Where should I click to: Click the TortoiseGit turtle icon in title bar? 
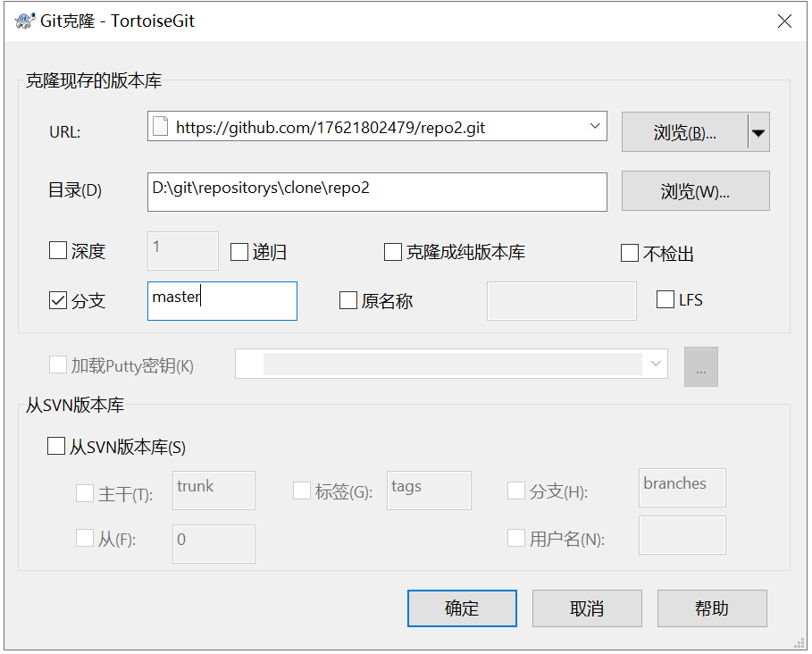tap(25, 21)
